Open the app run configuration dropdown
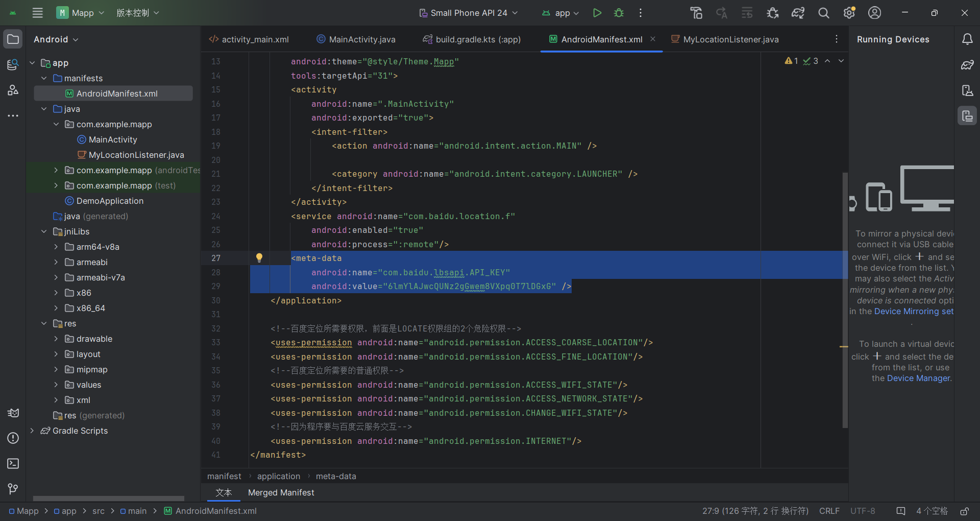Viewport: 980px width, 521px height. [x=560, y=13]
